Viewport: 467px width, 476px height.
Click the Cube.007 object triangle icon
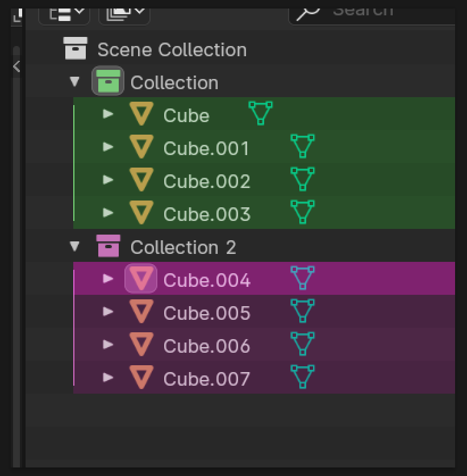point(141,377)
